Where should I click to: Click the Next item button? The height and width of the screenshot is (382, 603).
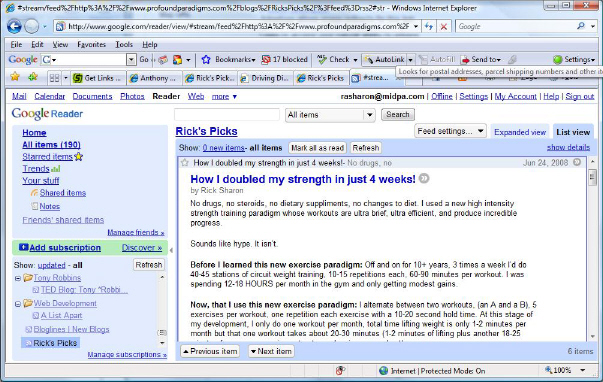point(271,351)
